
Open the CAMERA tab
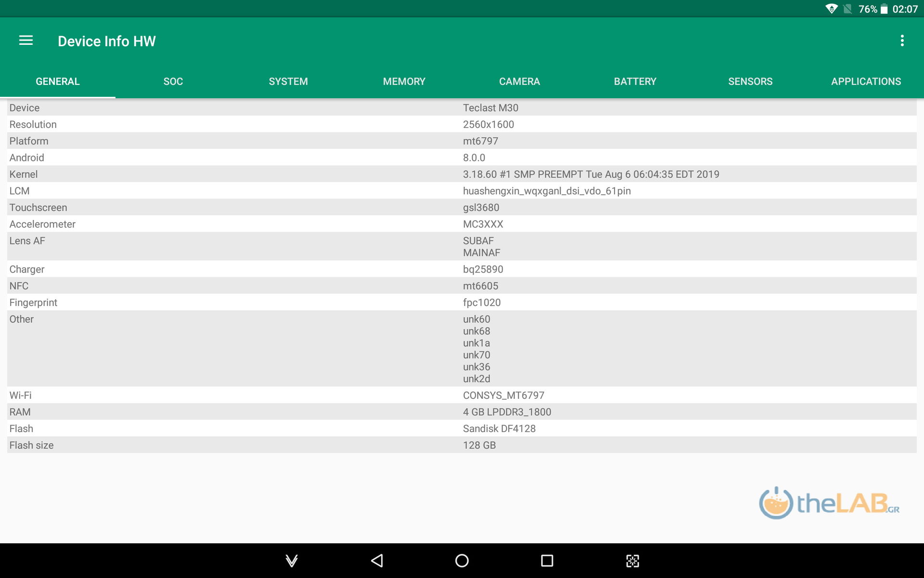coord(519,81)
